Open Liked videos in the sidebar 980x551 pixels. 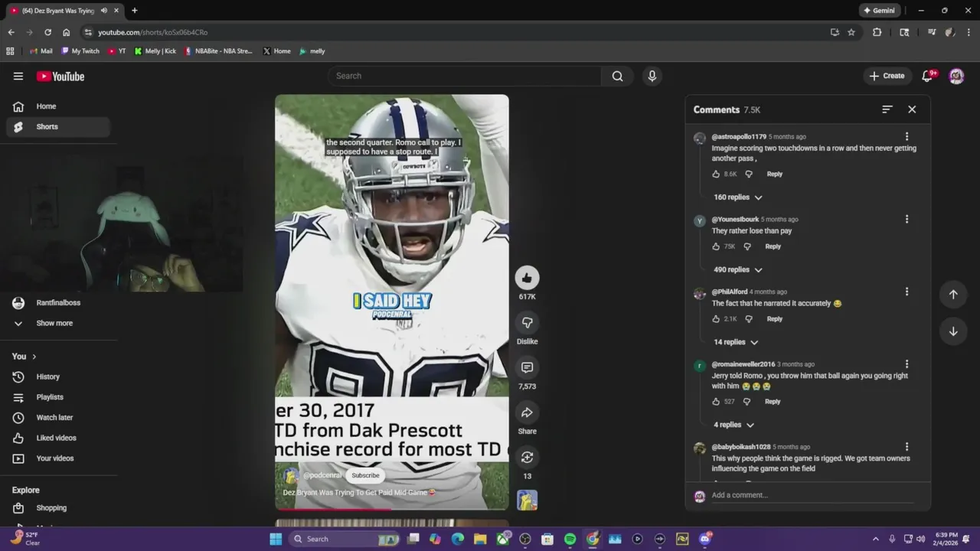click(x=58, y=439)
